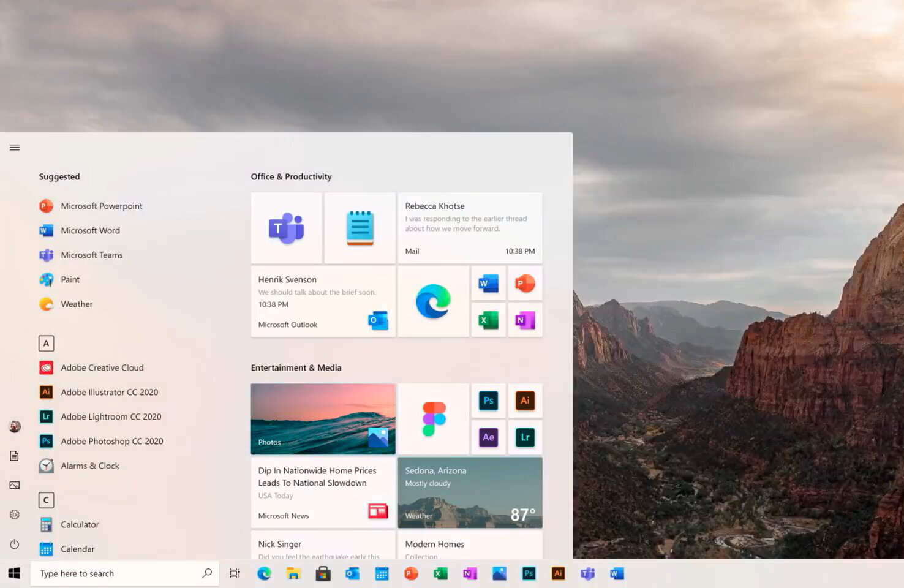Open Word from the taskbar
Viewport: 904px width, 588px height.
pos(617,573)
